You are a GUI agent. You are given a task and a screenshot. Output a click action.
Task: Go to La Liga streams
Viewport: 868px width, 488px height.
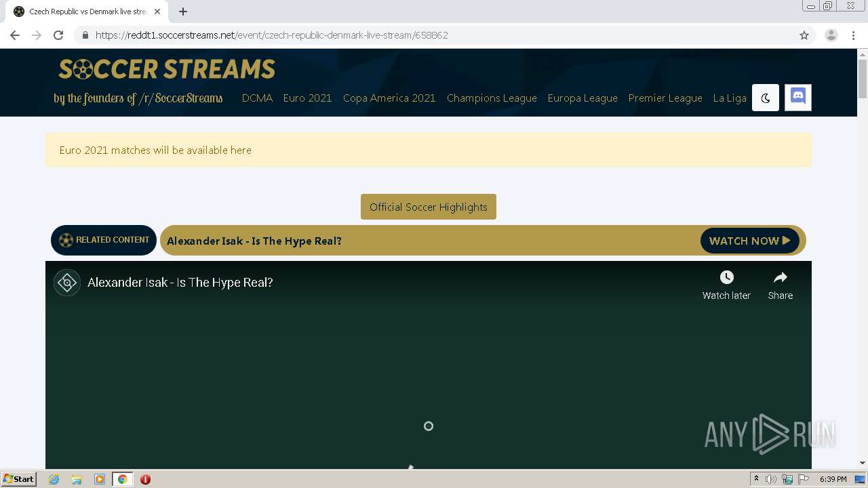(730, 98)
